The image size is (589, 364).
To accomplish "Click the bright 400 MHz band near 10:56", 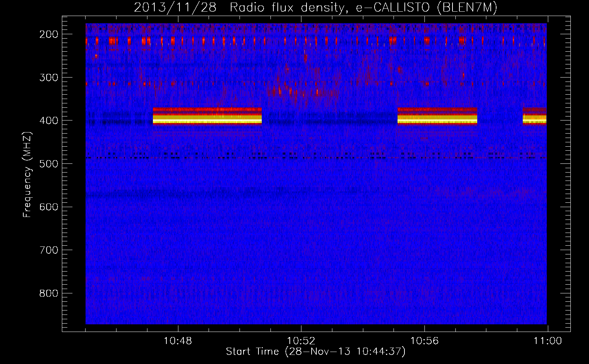I will (x=437, y=116).
